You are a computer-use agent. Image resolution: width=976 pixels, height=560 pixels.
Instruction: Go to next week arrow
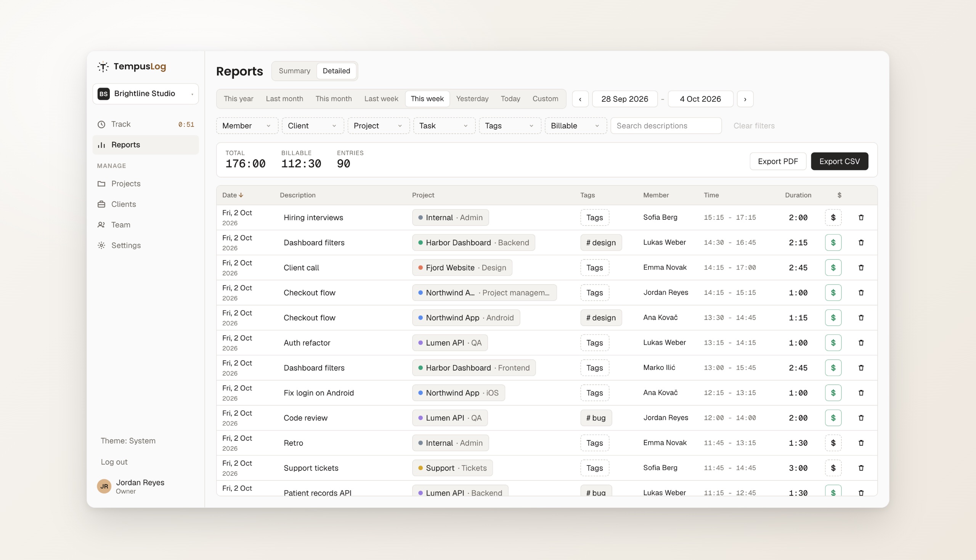tap(745, 99)
